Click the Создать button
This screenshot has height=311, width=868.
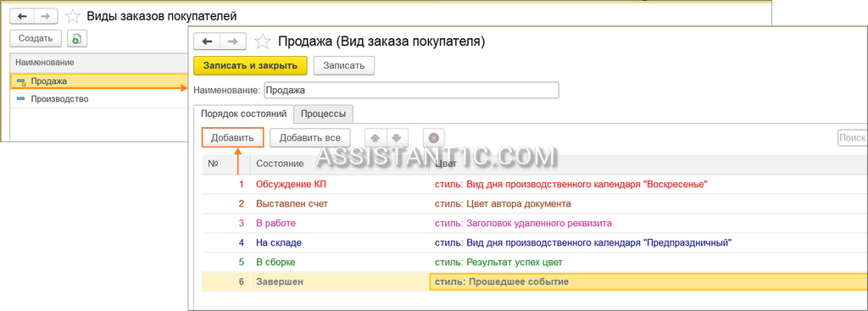[36, 38]
